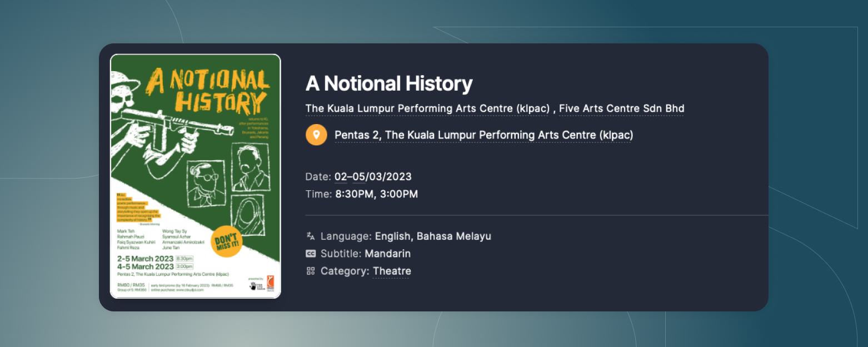Select the CC subtitle icon

[x=311, y=254]
